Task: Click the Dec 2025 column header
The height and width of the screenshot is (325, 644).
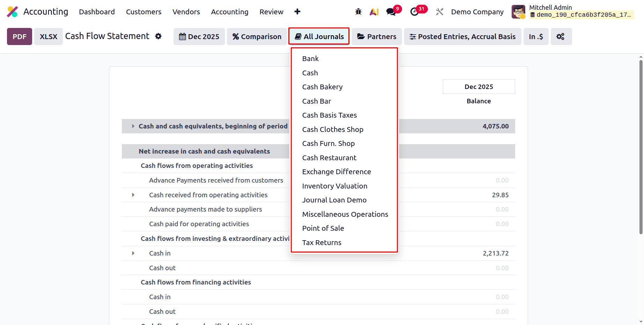Action: 479,86
